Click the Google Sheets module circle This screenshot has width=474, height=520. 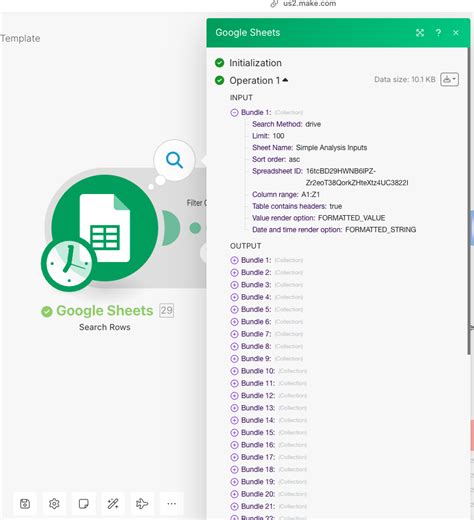pos(105,227)
